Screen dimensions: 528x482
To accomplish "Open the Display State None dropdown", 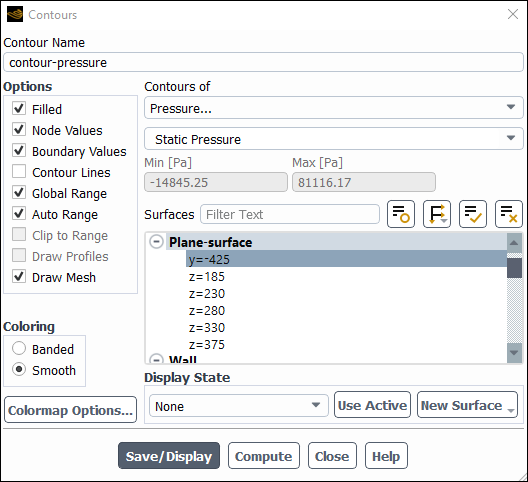I will pos(238,406).
